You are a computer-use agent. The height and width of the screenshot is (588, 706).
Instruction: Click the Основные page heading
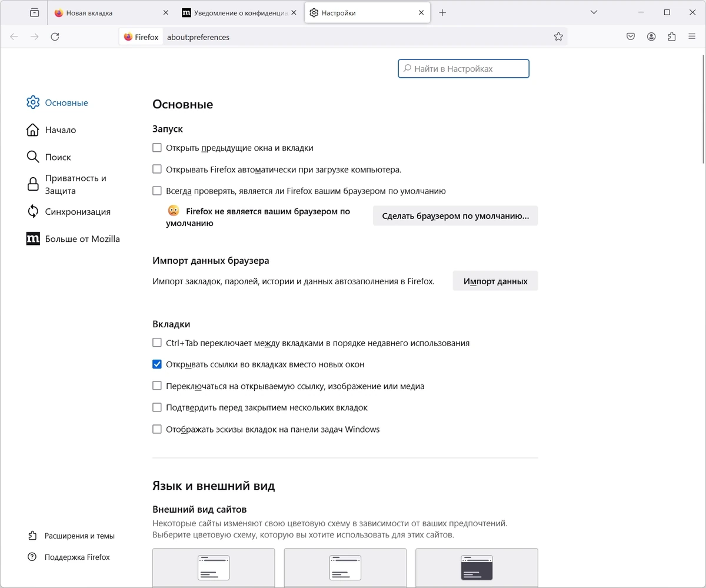[x=182, y=105]
